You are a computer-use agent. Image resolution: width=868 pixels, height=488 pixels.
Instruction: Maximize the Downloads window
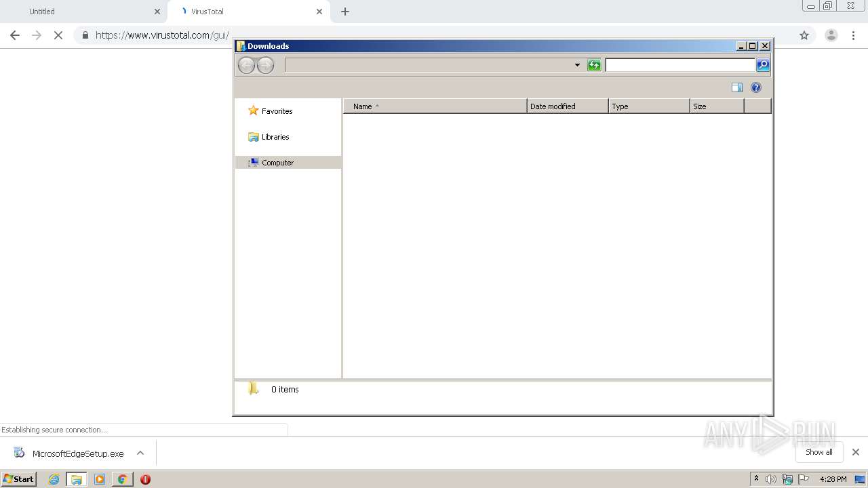point(753,46)
